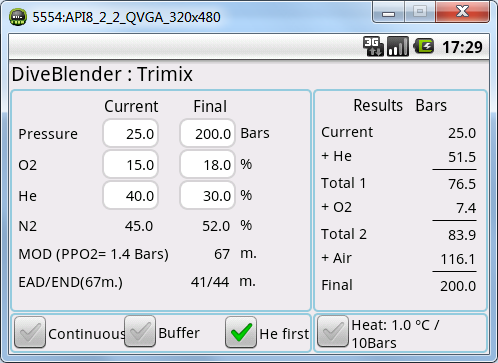Select the Current He field 40.0

(x=130, y=195)
